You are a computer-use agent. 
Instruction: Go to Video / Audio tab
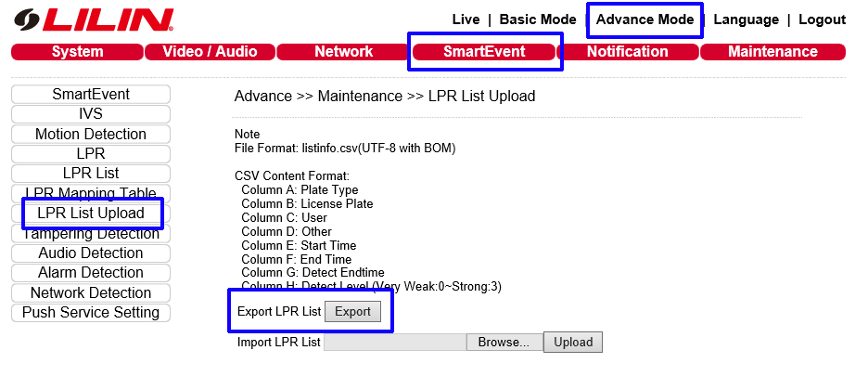(x=210, y=52)
